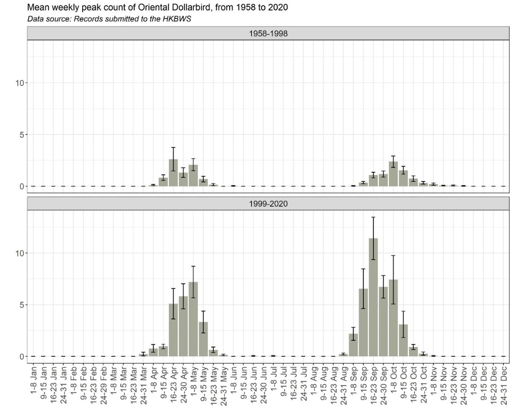Screen dimensions: 513x420
Task: Click the '24-31 Aug' x-axis label
Action: (x=343, y=384)
